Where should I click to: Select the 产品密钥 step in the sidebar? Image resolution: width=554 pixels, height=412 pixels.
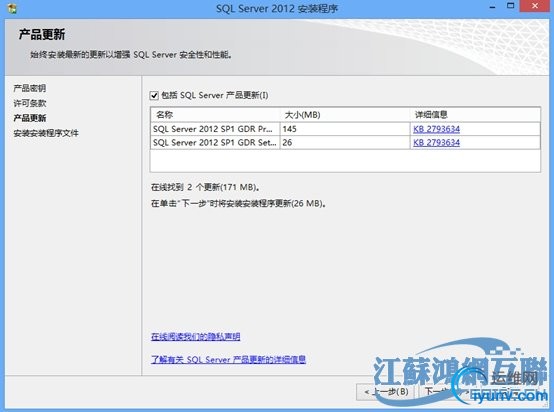[30, 88]
